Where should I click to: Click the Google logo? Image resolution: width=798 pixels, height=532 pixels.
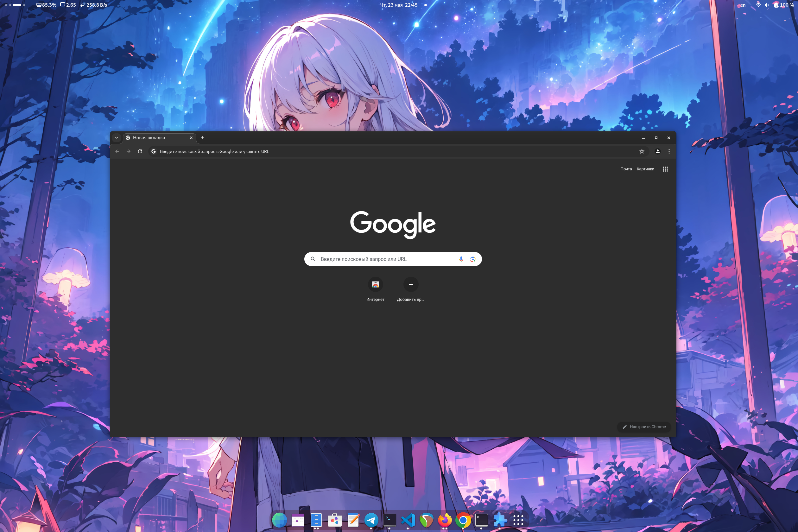[393, 225]
